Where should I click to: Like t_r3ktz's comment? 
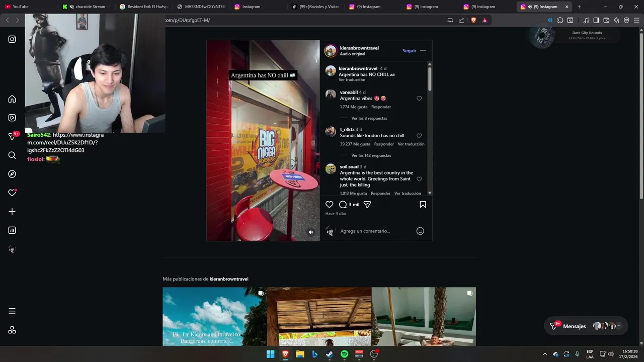coord(419,136)
